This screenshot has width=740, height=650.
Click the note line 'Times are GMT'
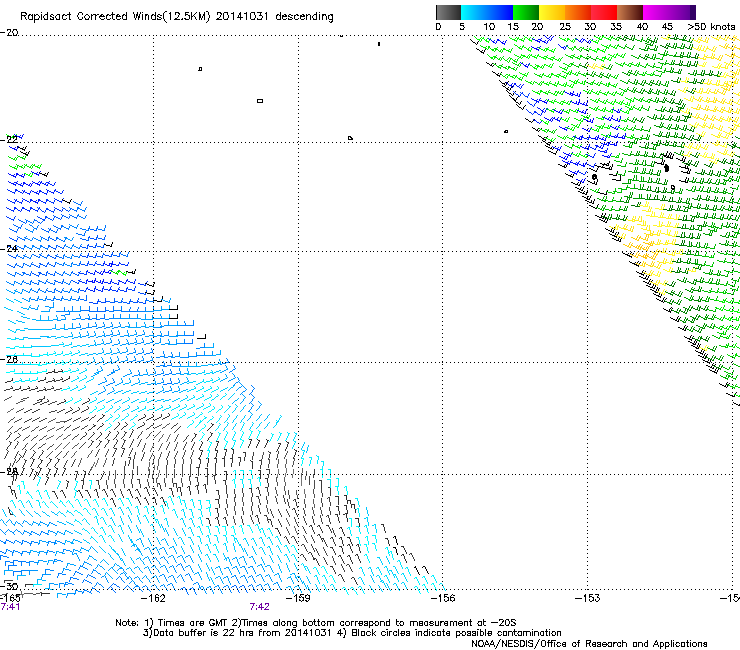tap(193, 623)
